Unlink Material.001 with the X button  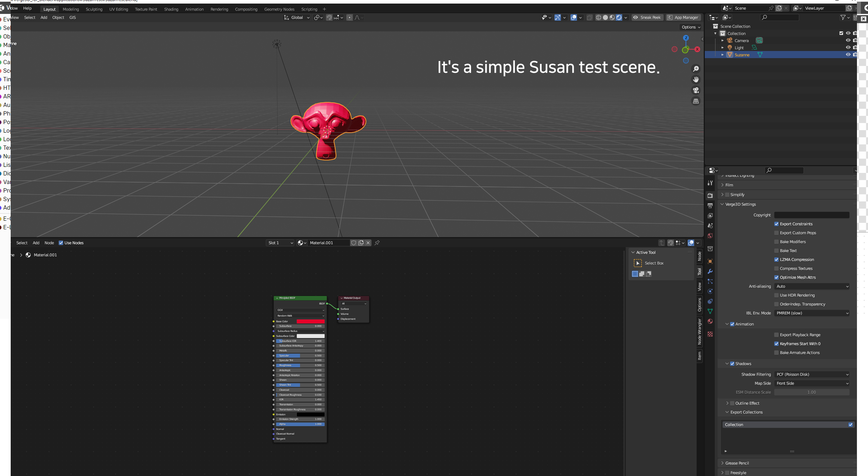tap(368, 243)
